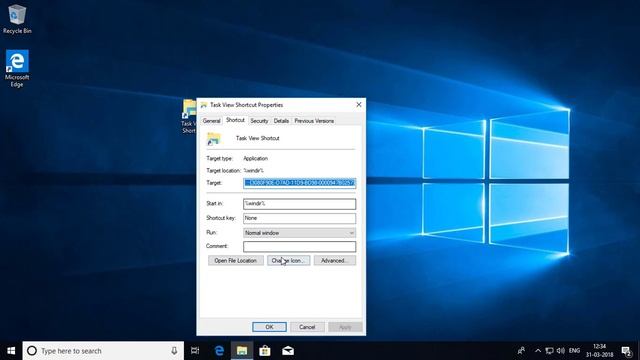Click the Cortana microphone icon

174,351
